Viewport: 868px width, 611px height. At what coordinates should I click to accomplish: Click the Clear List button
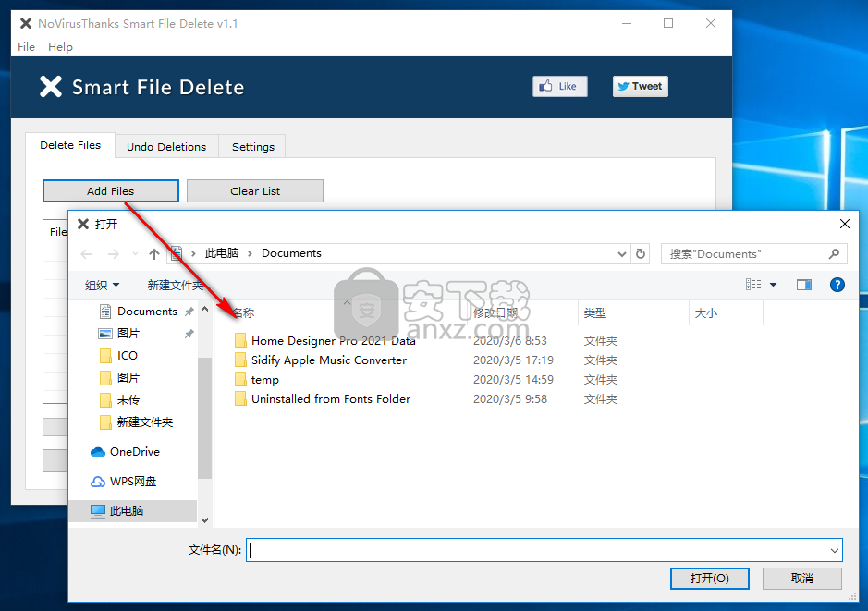255,191
